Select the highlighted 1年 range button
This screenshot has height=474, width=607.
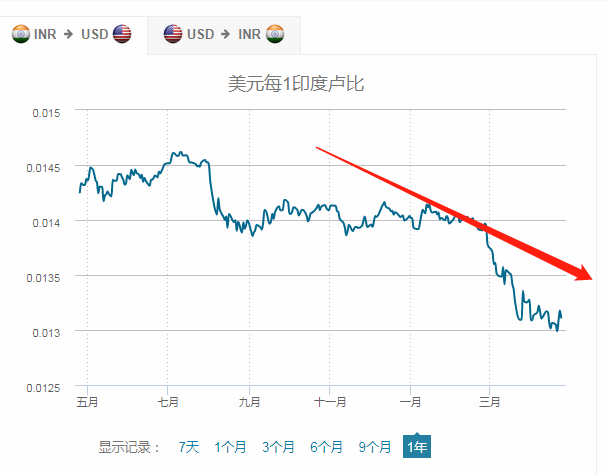(417, 447)
